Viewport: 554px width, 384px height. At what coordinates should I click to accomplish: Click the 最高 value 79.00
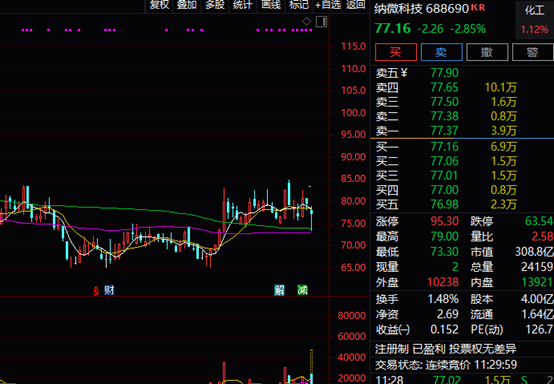pyautogui.click(x=444, y=237)
